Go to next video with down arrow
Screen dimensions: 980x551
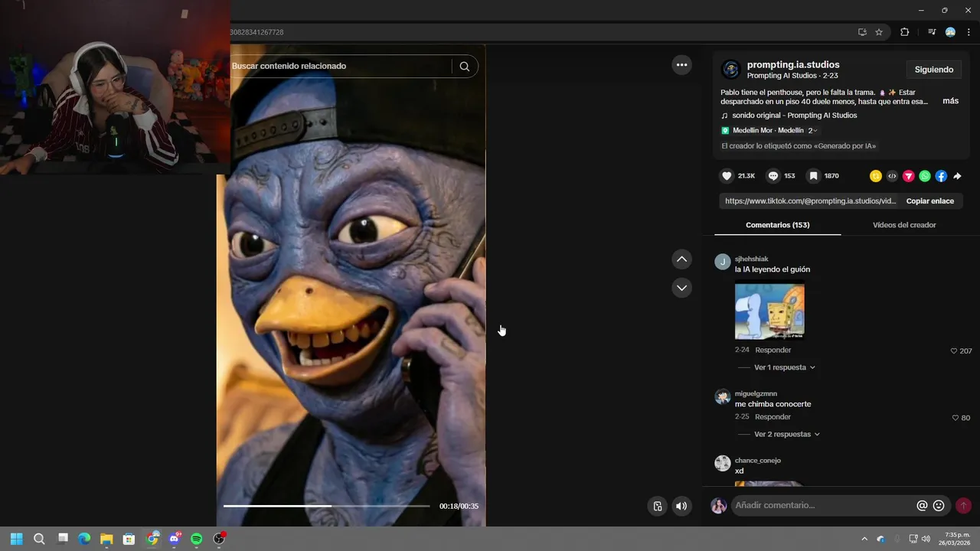pyautogui.click(x=681, y=288)
